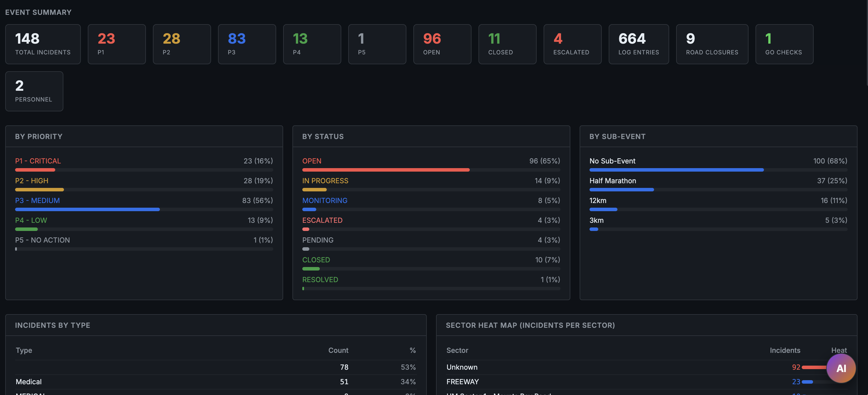This screenshot has height=395, width=868.
Task: Click the Half Marathon sub-event label
Action: 612,181
